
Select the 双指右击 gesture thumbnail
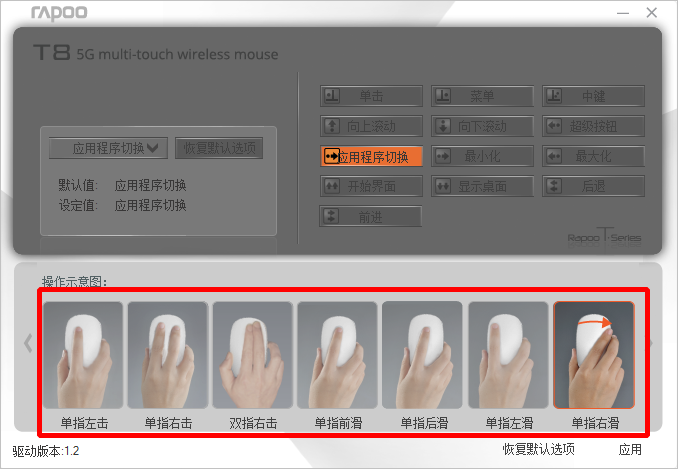[x=253, y=355]
